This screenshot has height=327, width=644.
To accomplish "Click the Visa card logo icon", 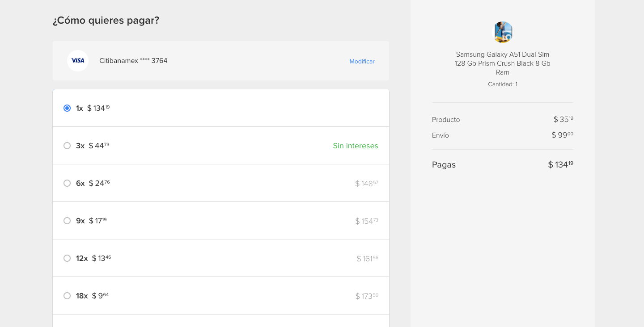I will click(x=78, y=61).
